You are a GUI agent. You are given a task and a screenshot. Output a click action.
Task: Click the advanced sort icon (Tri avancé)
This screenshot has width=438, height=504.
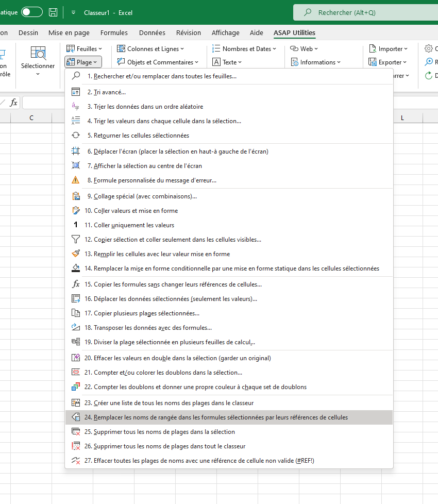76,92
